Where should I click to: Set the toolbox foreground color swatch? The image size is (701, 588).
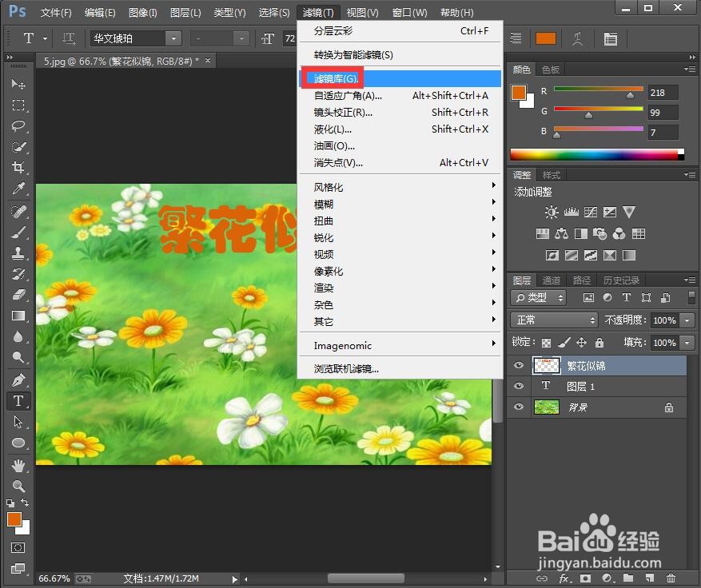[14, 519]
